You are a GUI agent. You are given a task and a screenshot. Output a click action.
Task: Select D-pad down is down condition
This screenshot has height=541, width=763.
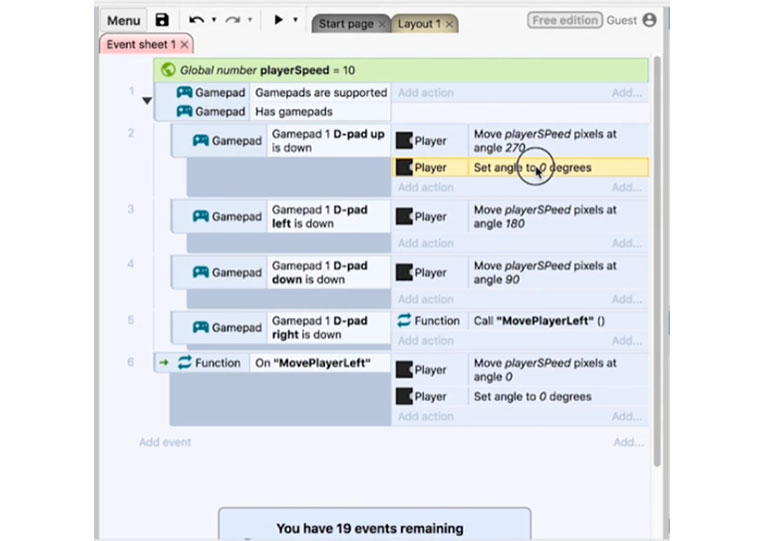coord(328,272)
